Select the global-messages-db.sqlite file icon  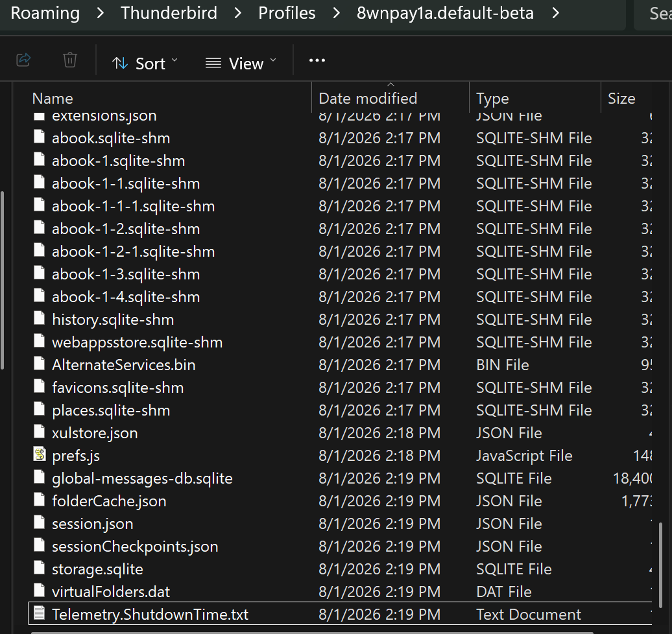click(40, 478)
